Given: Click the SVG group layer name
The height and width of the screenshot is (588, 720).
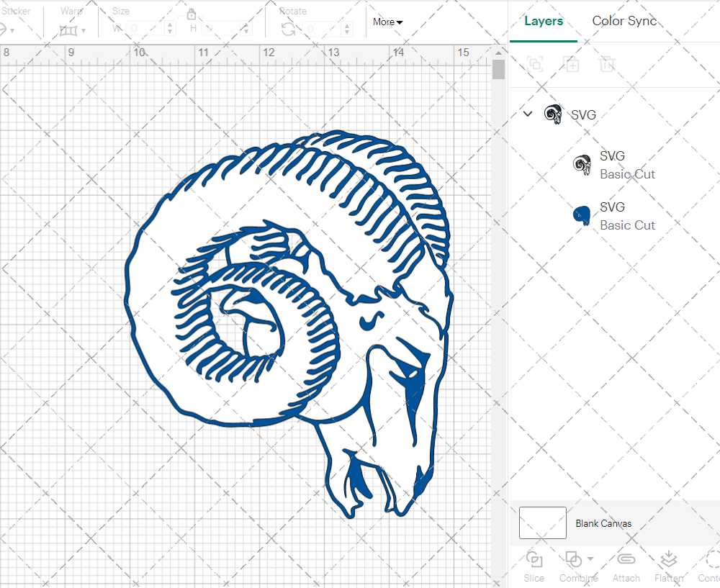Looking at the screenshot, I should coord(583,114).
